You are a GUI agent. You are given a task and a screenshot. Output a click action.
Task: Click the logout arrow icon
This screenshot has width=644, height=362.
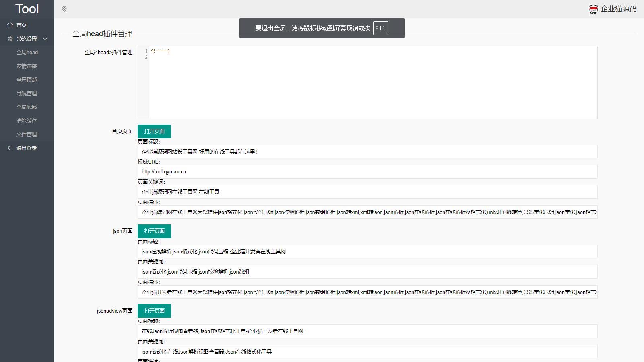10,148
